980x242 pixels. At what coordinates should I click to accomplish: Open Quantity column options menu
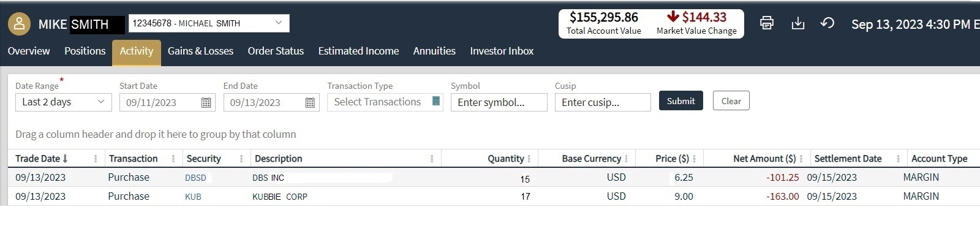pos(529,159)
